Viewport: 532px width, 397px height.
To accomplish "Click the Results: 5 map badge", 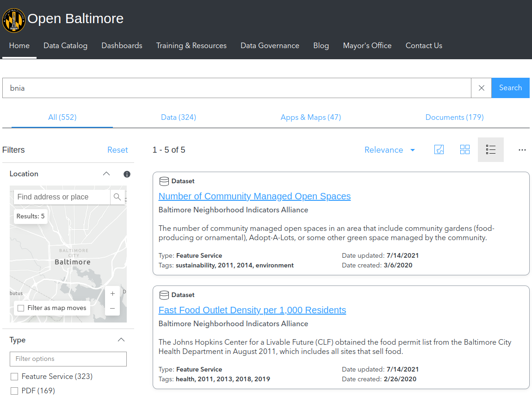I will [31, 216].
